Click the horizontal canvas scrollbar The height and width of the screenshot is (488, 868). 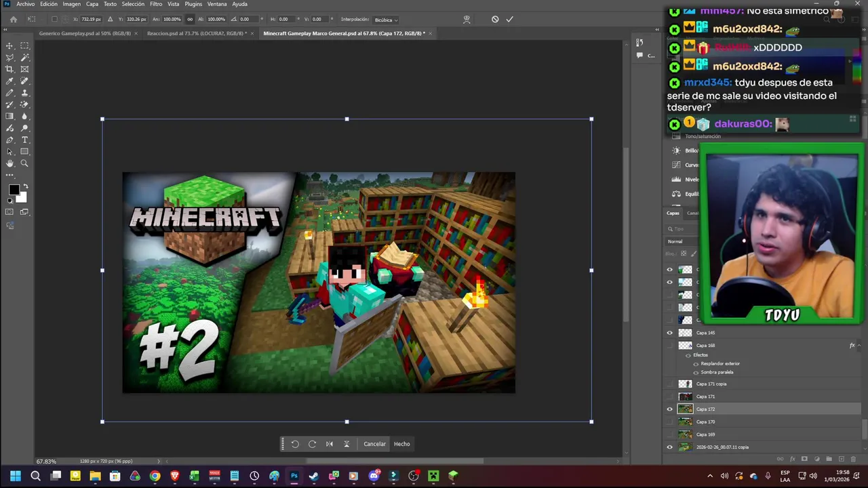tap(393, 462)
